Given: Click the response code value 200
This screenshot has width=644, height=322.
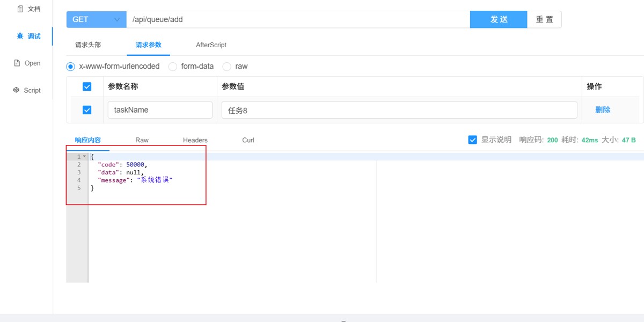Looking at the screenshot, I should tap(552, 140).
